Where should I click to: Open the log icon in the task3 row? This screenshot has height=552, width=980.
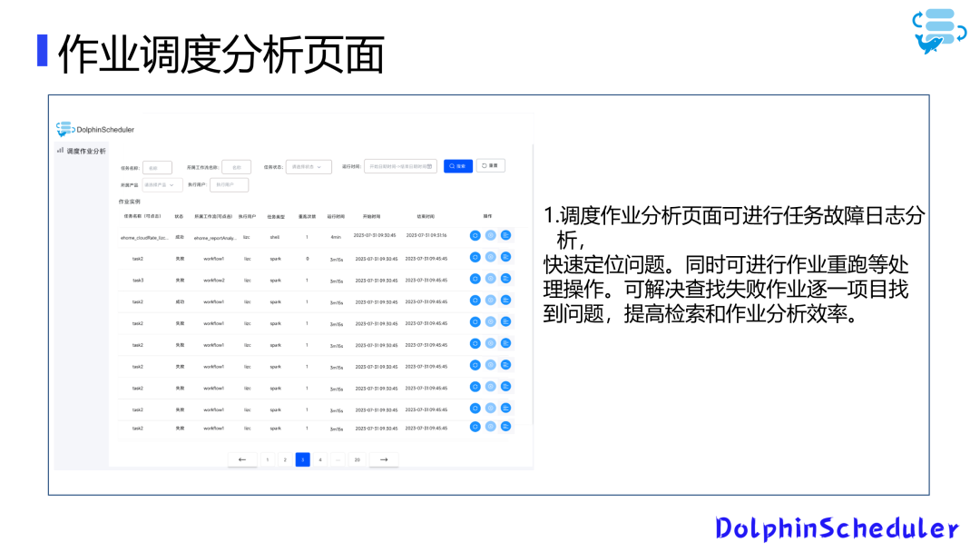[x=506, y=279]
